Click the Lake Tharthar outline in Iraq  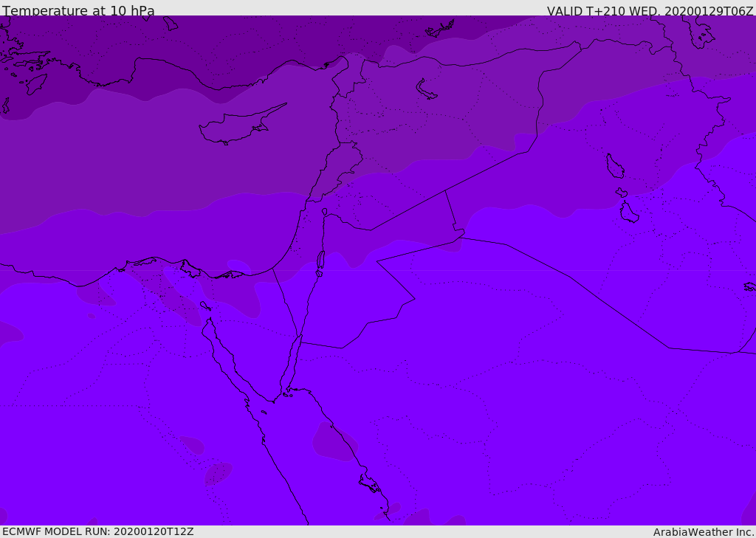pos(614,166)
